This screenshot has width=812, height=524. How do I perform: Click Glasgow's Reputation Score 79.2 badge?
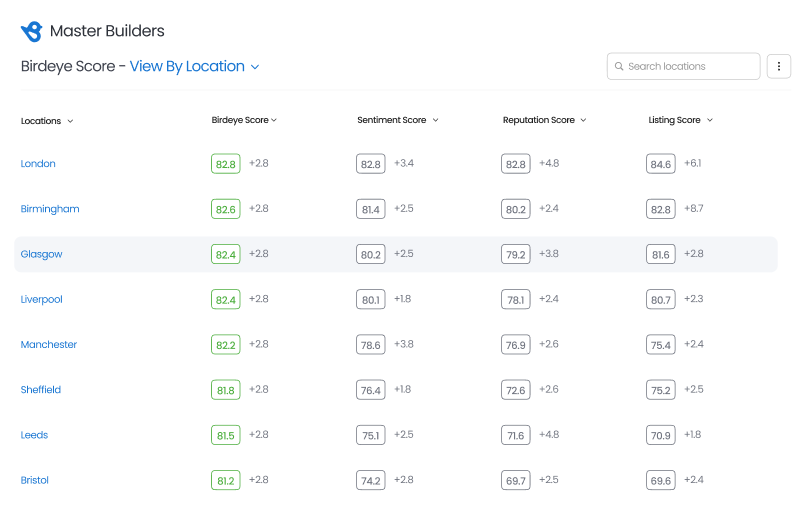[x=516, y=254]
